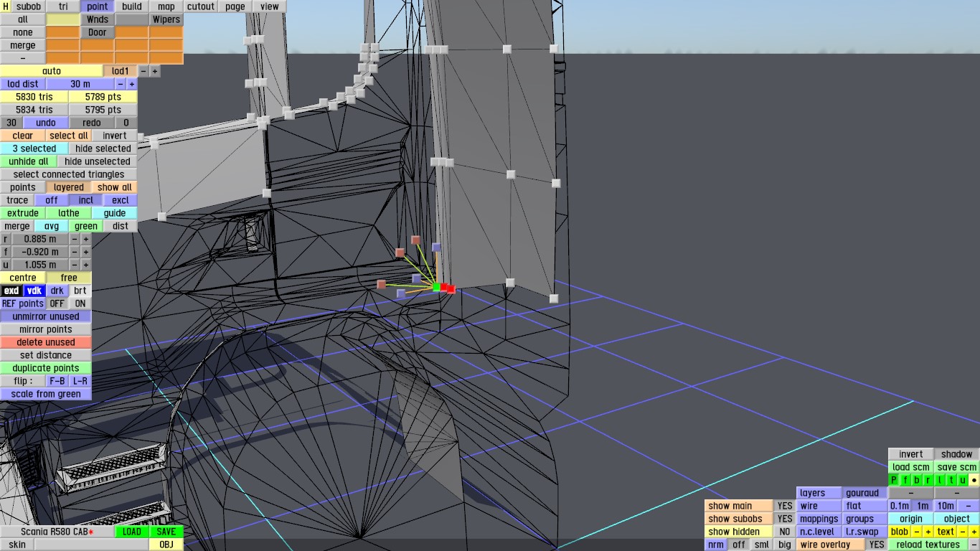
Task: Click reload textures
Action: (x=928, y=545)
